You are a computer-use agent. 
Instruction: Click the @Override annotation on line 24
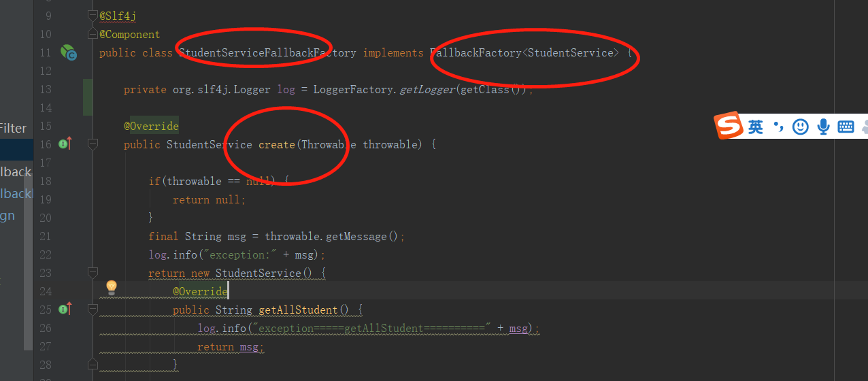click(x=200, y=291)
